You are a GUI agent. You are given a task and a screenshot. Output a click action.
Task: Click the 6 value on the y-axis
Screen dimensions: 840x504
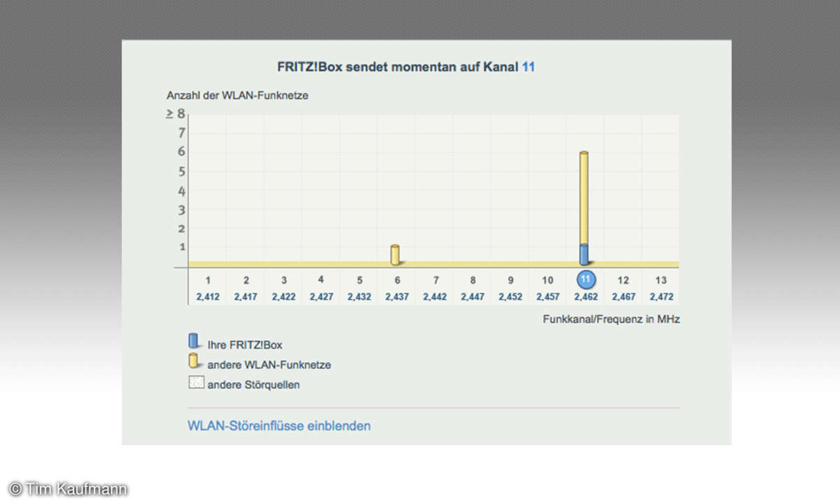(181, 151)
